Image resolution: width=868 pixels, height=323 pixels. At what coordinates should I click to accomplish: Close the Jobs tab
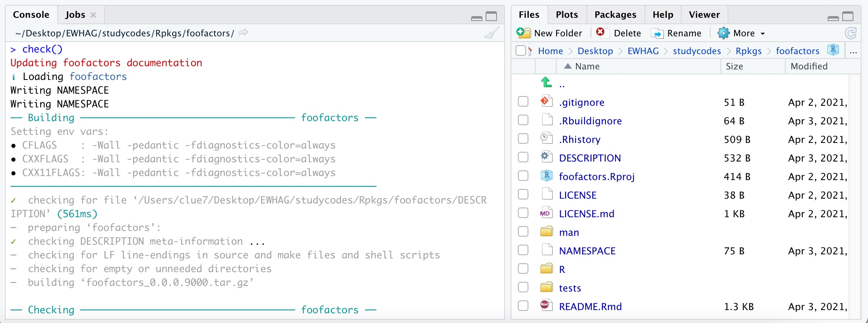coord(93,15)
